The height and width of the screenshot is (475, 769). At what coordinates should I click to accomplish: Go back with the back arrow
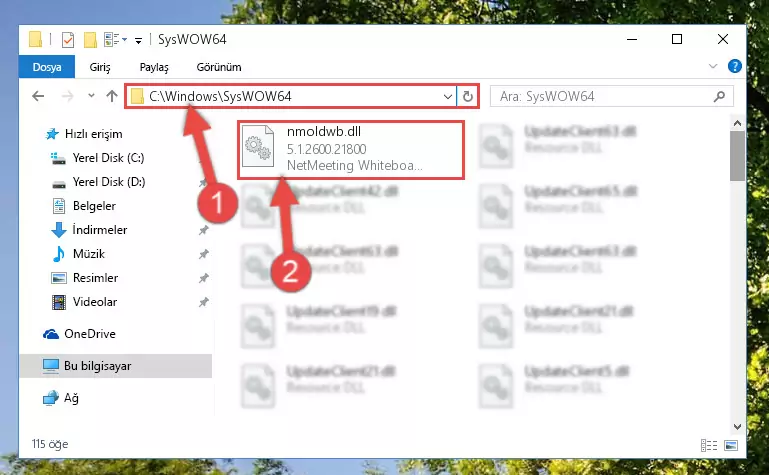(x=38, y=96)
